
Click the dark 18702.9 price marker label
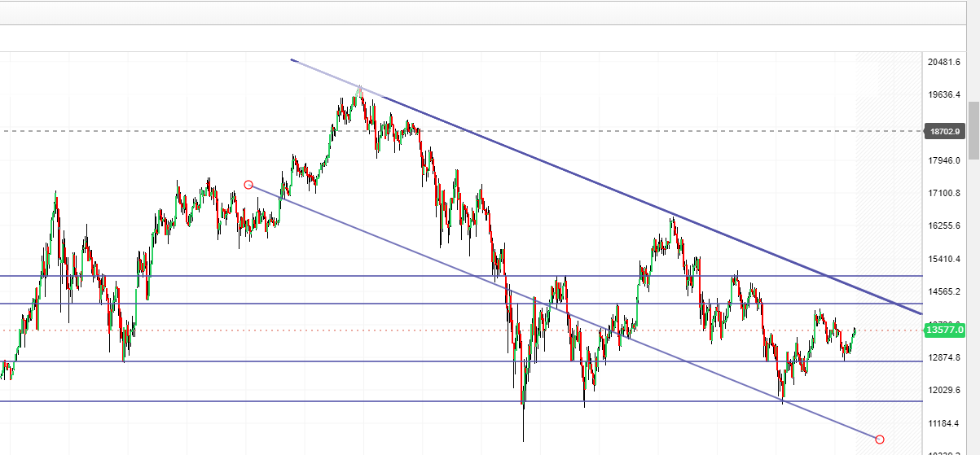pos(944,131)
